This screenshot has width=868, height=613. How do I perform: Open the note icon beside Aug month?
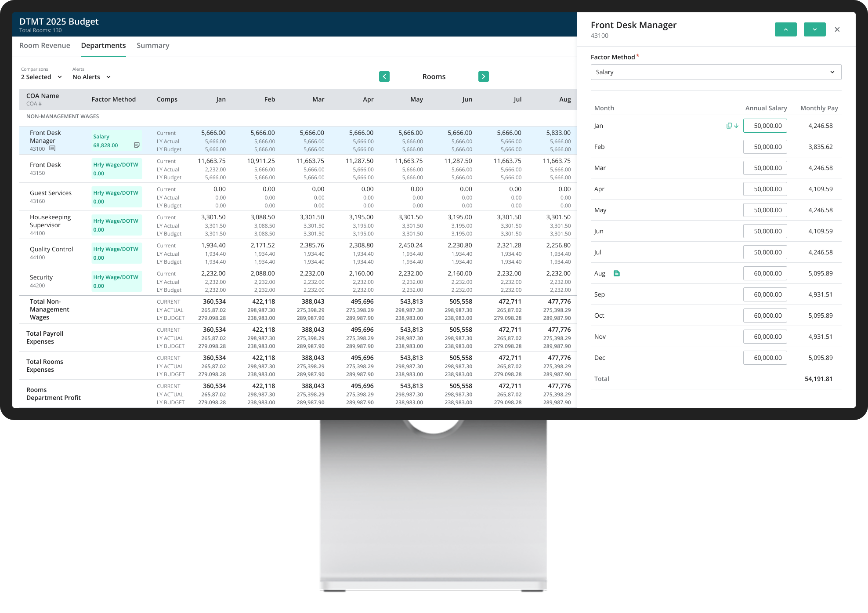(x=616, y=273)
